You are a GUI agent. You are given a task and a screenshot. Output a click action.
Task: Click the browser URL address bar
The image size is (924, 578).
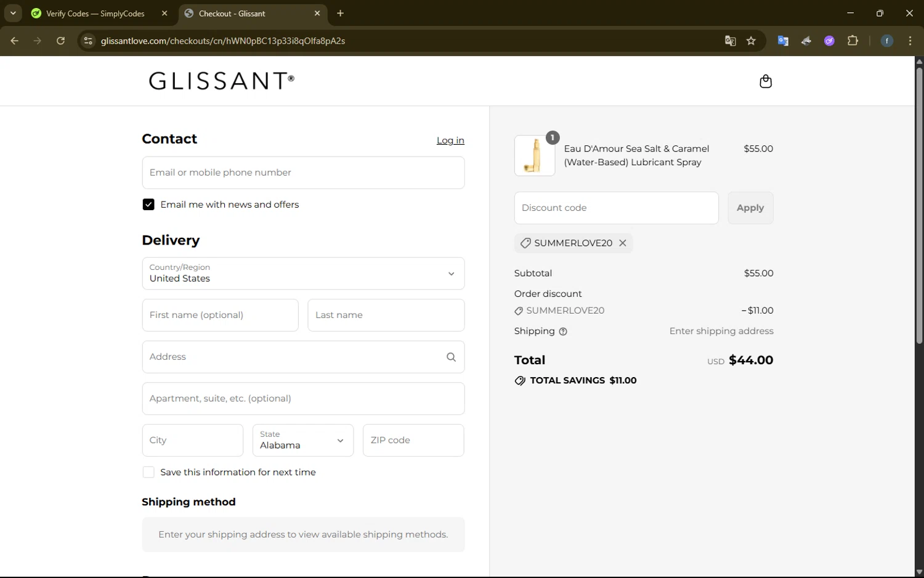[x=407, y=41]
